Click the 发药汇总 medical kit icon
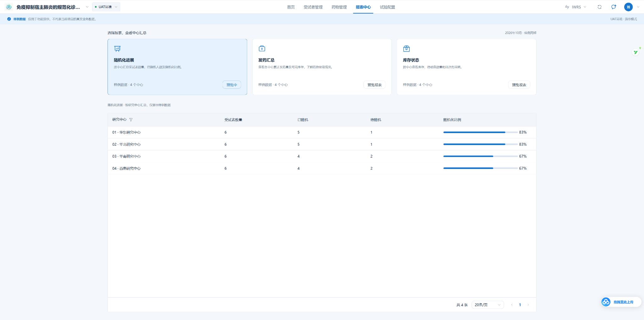Screen dimensions: 644x320 click(x=262, y=48)
